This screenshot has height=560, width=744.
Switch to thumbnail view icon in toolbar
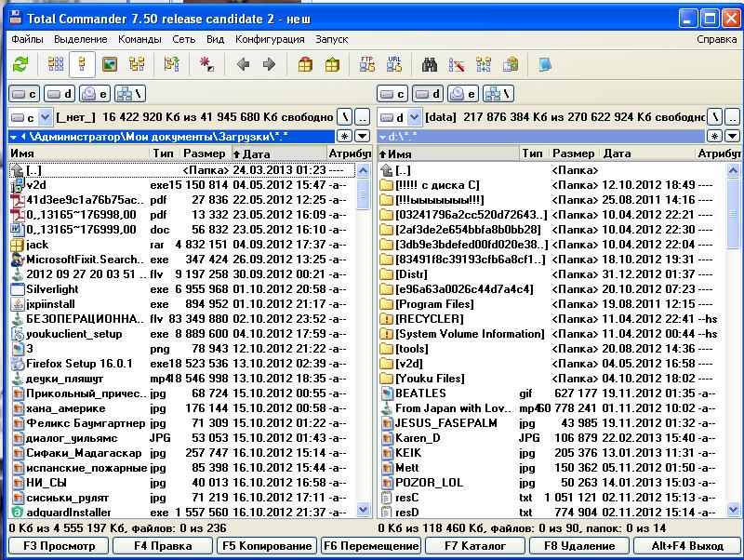coord(110,64)
